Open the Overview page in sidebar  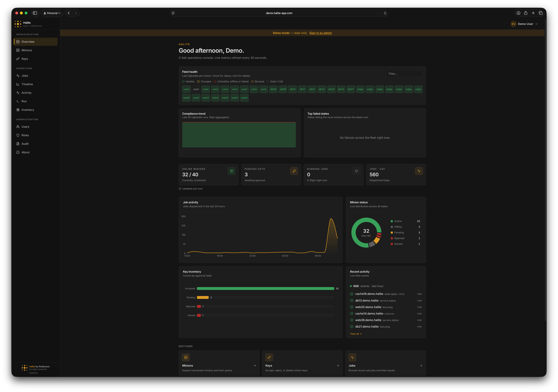pyautogui.click(x=36, y=42)
